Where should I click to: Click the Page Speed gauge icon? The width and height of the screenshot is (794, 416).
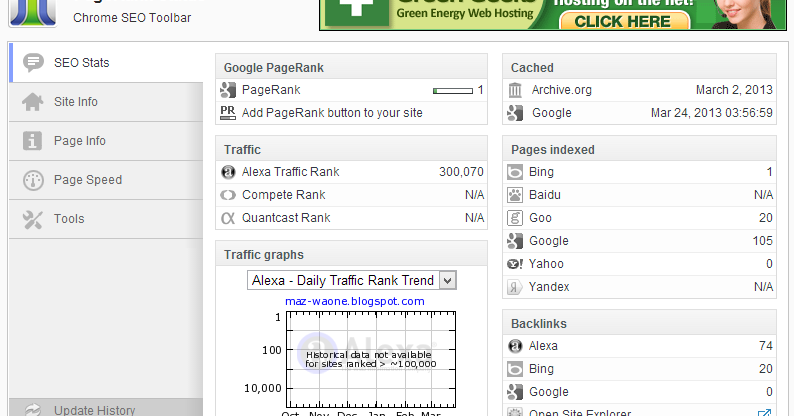click(x=33, y=180)
